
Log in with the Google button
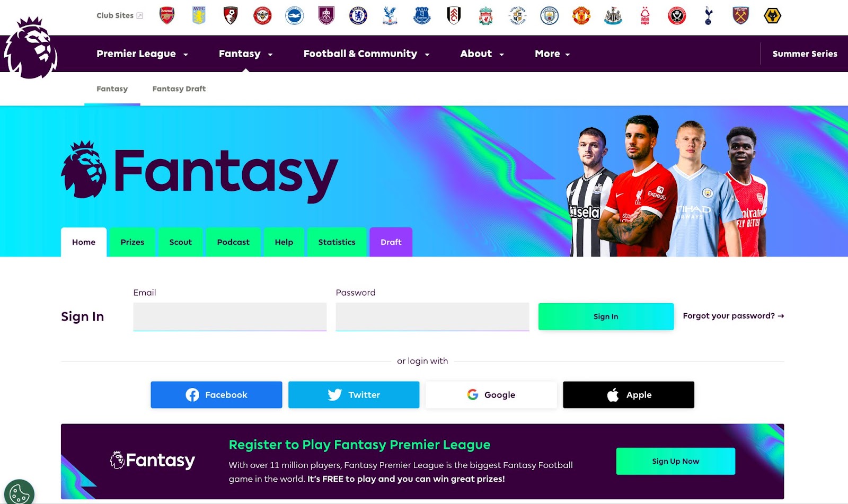pos(491,395)
